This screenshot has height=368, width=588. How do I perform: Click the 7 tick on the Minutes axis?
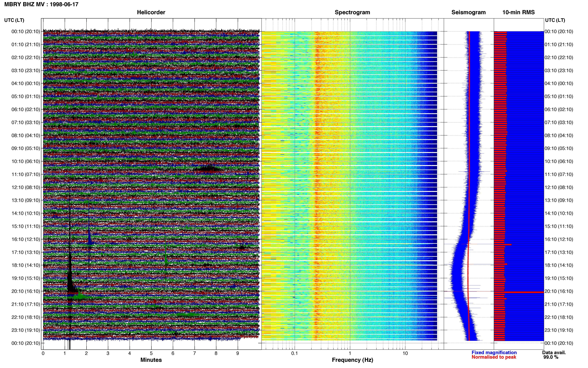195,353
